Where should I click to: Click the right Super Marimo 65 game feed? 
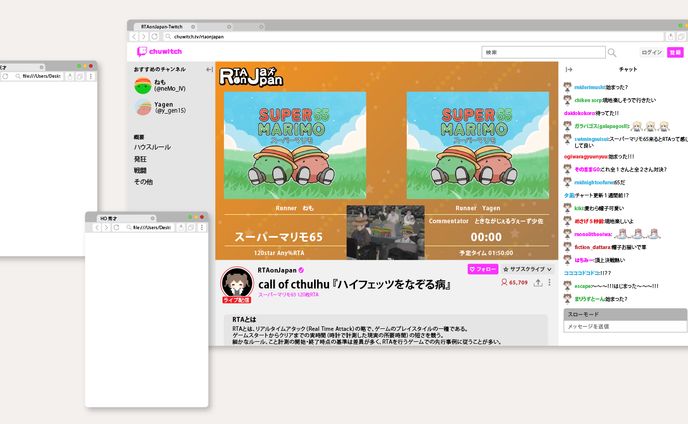(x=477, y=145)
